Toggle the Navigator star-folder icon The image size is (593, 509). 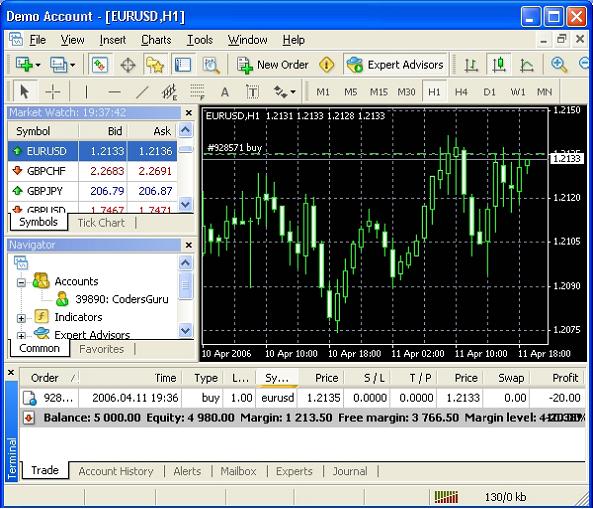[155, 65]
